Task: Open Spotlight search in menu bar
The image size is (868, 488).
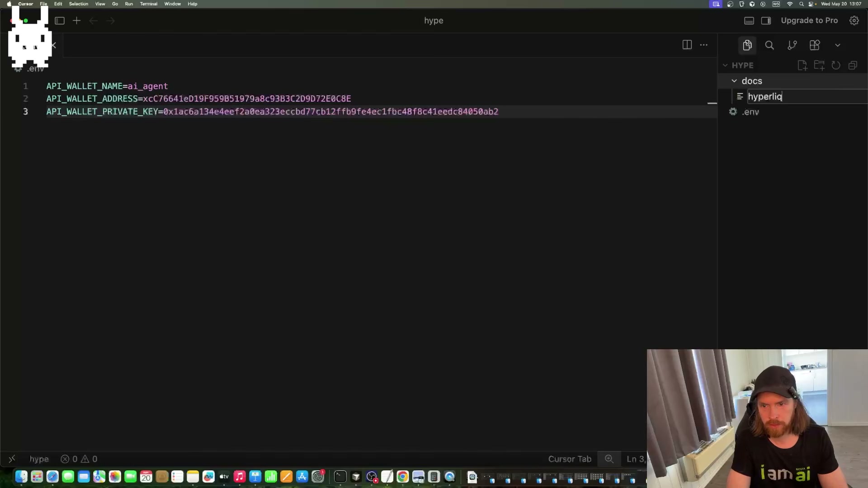Action: click(x=802, y=4)
